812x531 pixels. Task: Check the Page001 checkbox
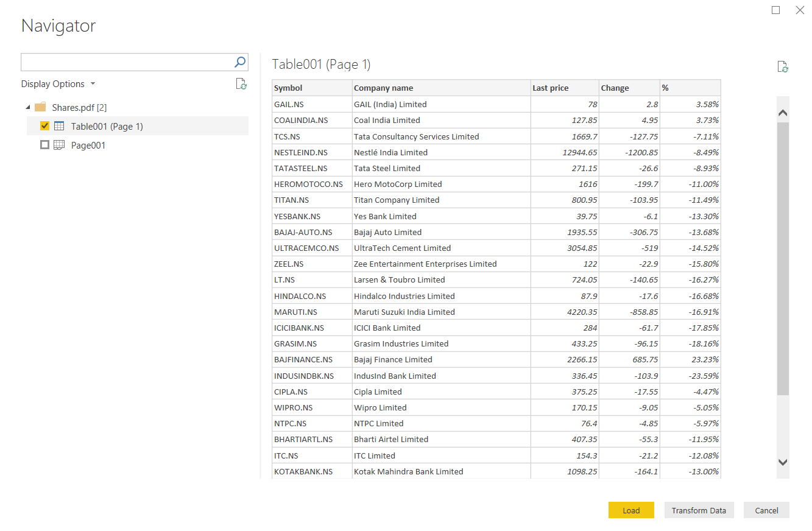(44, 145)
